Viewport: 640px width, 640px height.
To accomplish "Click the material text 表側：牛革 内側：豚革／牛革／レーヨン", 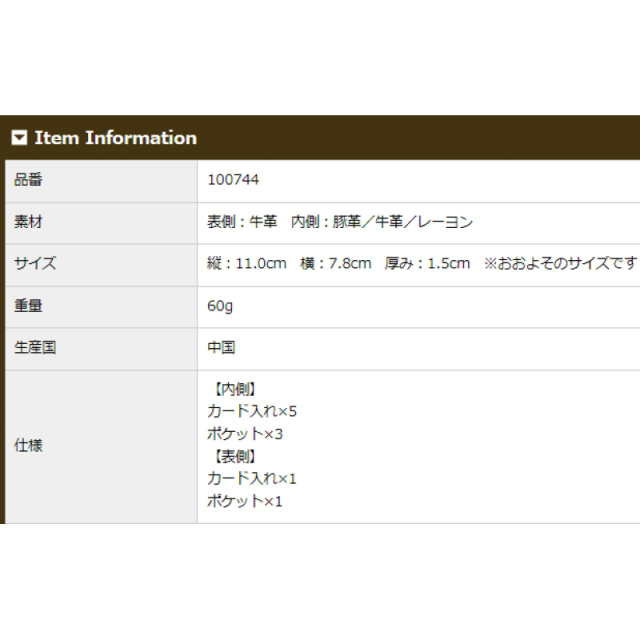I will tap(340, 222).
